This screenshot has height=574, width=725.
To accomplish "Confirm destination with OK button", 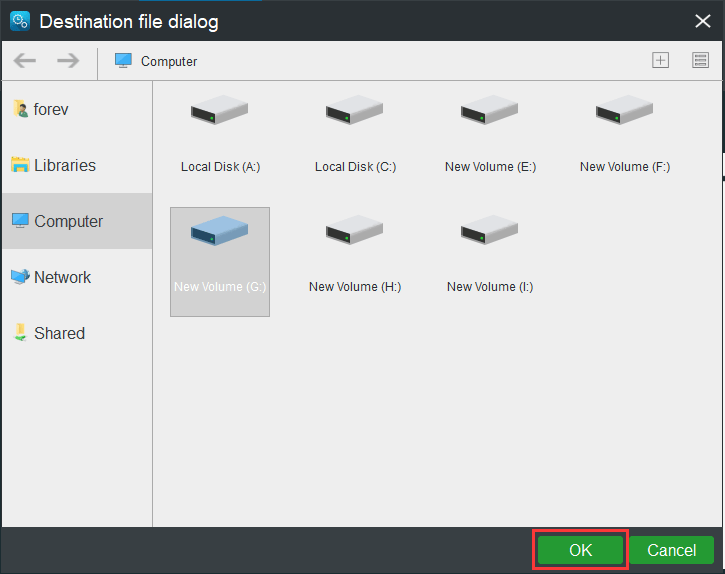I will coord(580,550).
